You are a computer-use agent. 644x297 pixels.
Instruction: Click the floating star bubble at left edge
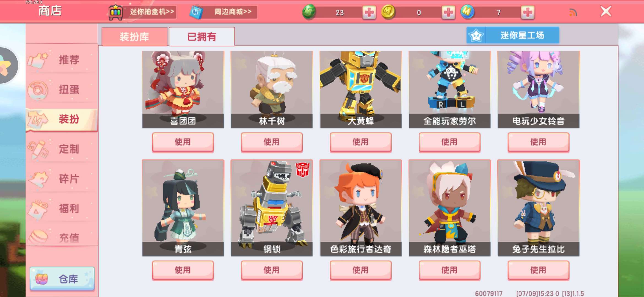click(x=7, y=65)
